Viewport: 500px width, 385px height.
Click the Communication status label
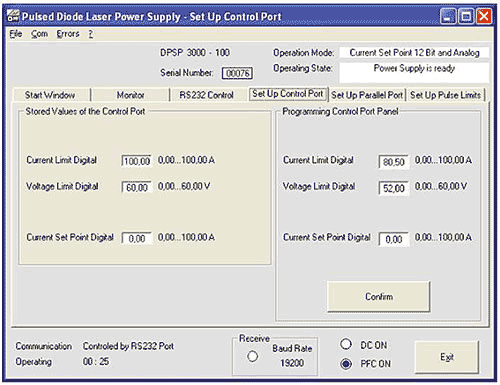click(x=44, y=346)
